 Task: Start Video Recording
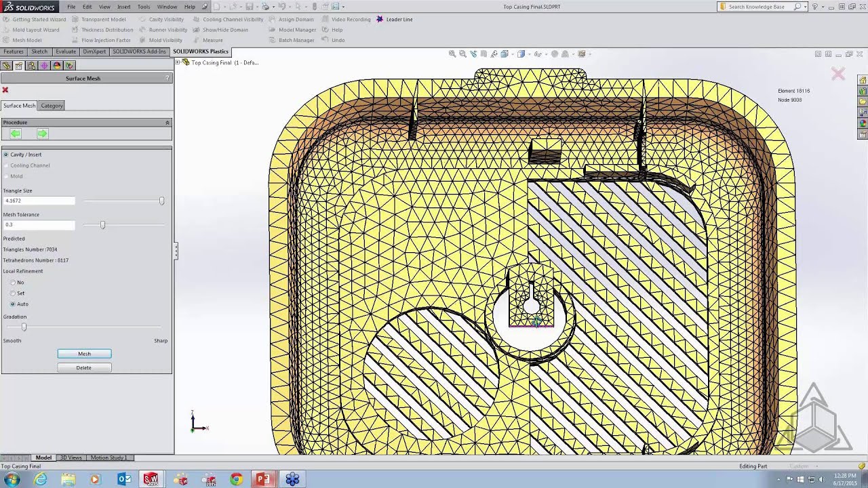[x=347, y=19]
